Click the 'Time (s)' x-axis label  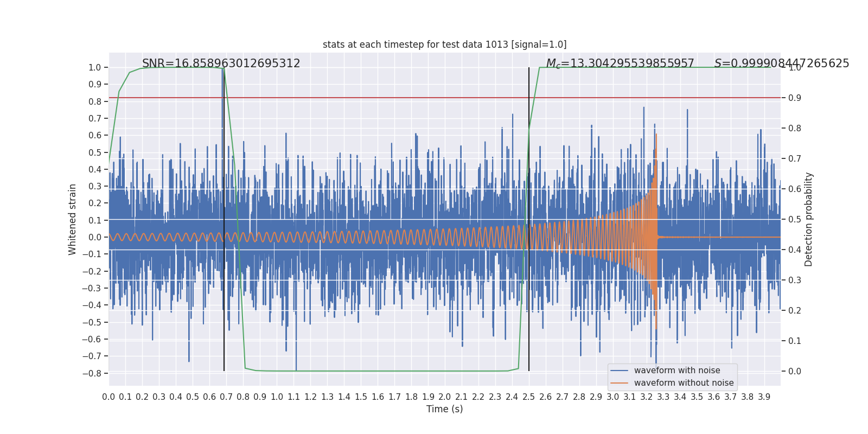pyautogui.click(x=444, y=409)
